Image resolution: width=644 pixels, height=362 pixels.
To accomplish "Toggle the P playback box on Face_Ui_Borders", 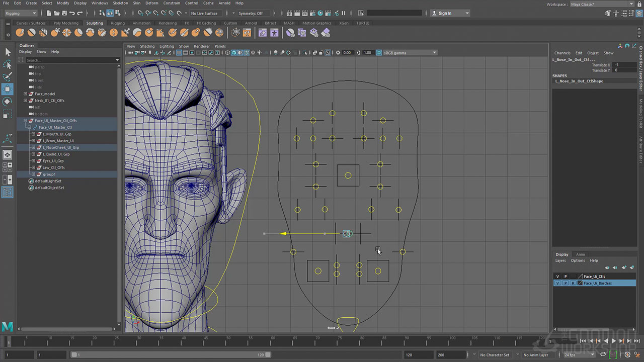I will [x=565, y=283].
